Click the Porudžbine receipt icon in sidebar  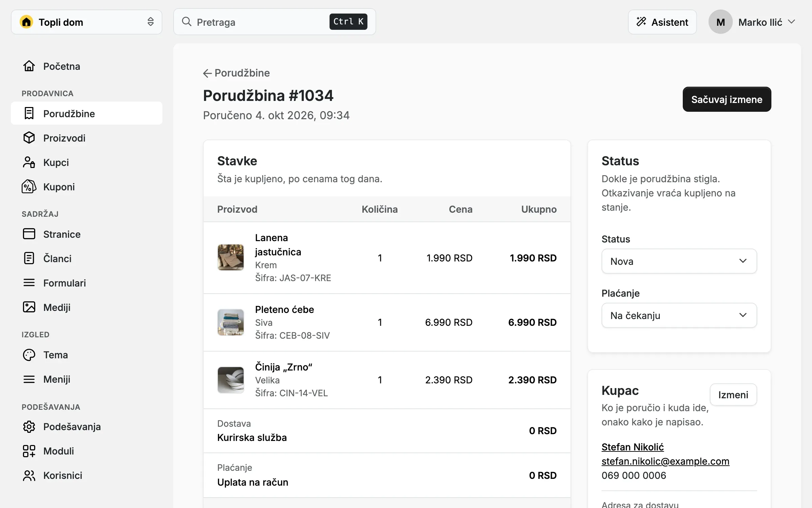29,113
